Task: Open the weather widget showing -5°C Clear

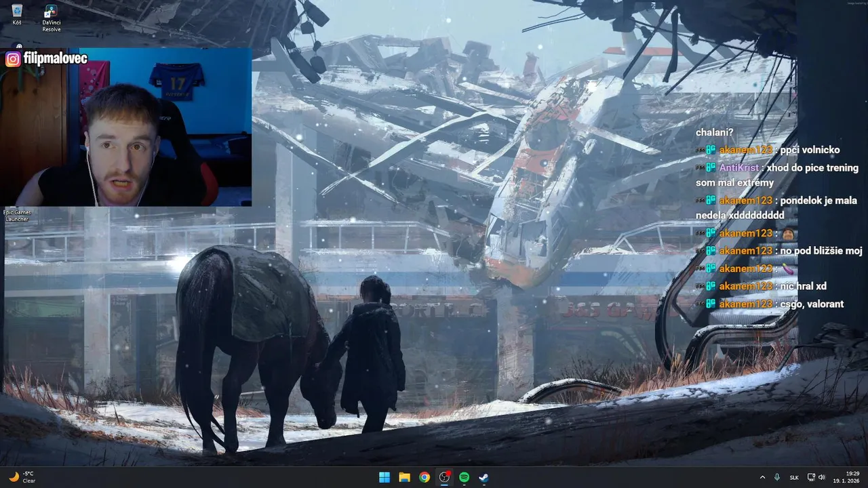Action: pyautogui.click(x=22, y=477)
